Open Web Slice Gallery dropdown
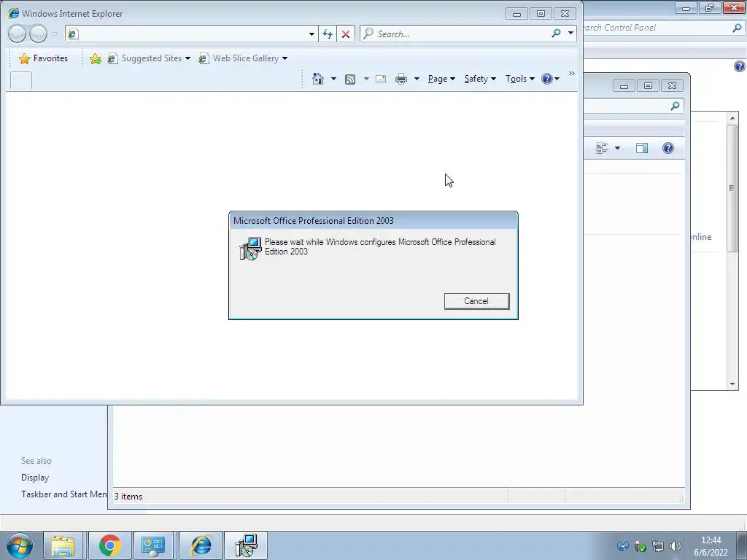Screen dimensions: 747x560 [x=243, y=58]
